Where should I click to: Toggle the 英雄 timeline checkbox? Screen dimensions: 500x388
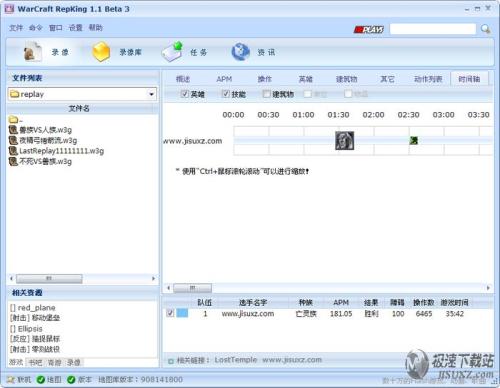[184, 94]
